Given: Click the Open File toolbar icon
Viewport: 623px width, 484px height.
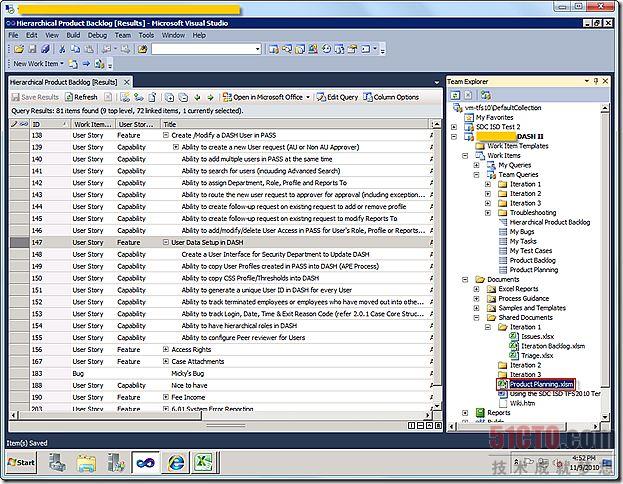Looking at the screenshot, I should 19,49.
